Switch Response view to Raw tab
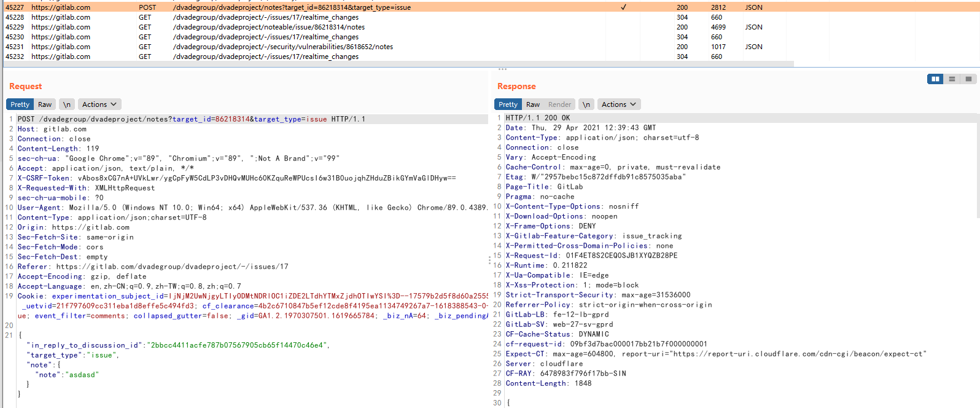The width and height of the screenshot is (980, 408). coord(533,104)
